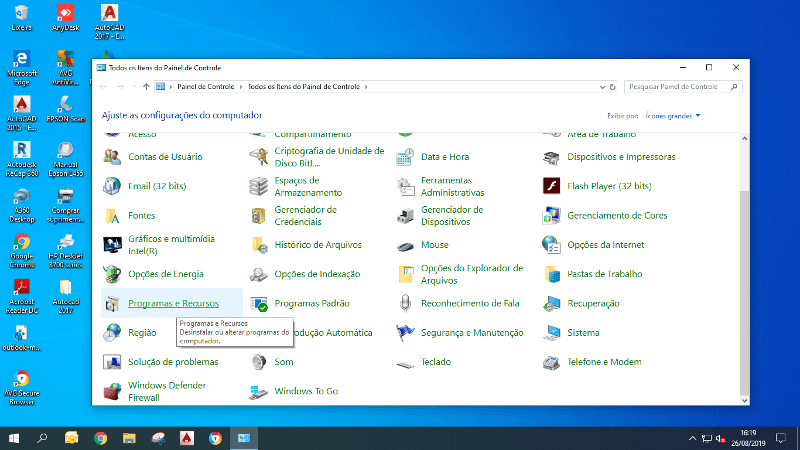Screen dimensions: 800x450
Task: Open the Opções da Internet icon
Action: point(552,245)
